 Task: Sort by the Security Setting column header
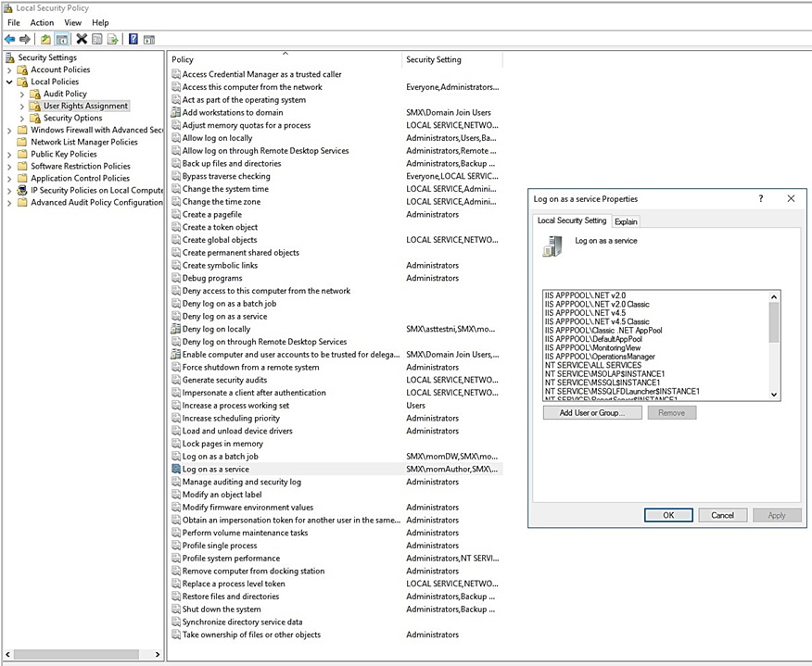[x=452, y=59]
